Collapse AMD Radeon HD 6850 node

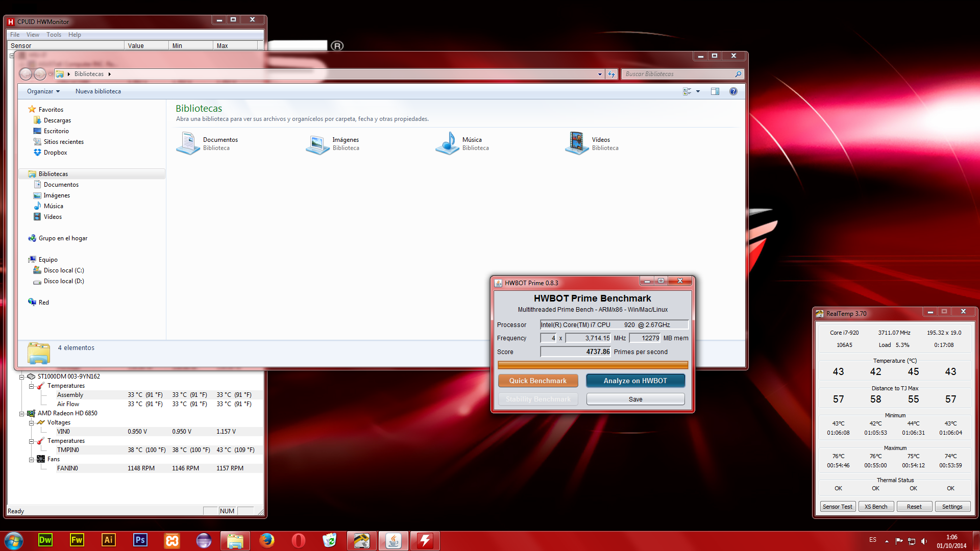[x=22, y=414]
